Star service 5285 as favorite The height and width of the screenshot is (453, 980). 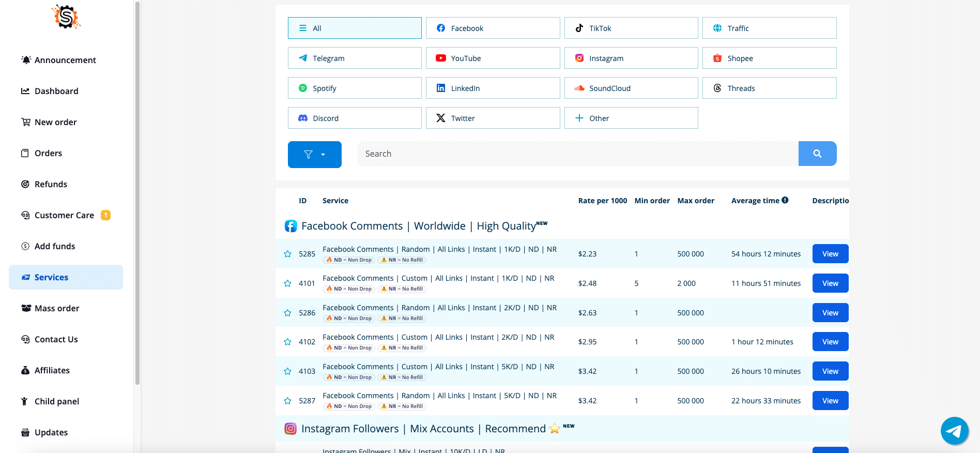pyautogui.click(x=287, y=254)
